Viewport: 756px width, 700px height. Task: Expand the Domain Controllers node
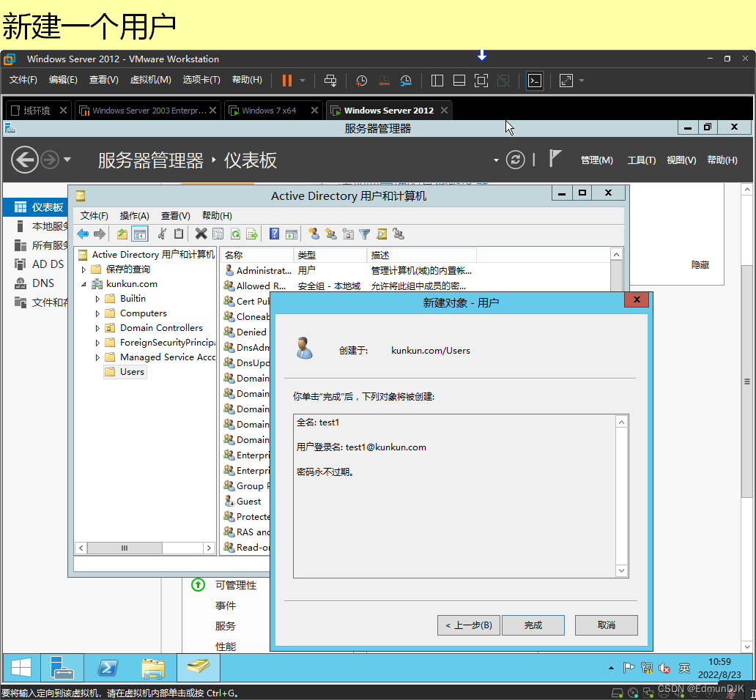pyautogui.click(x=97, y=328)
